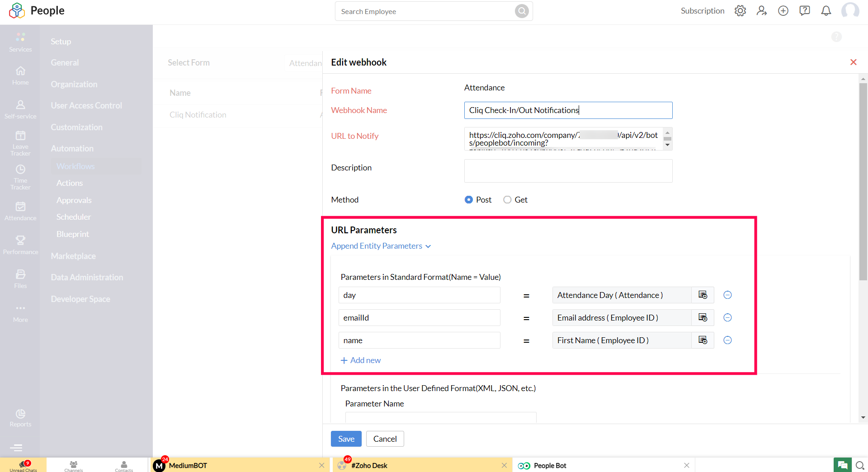This screenshot has height=472, width=868.
Task: Open Organization menu item
Action: 74,85
